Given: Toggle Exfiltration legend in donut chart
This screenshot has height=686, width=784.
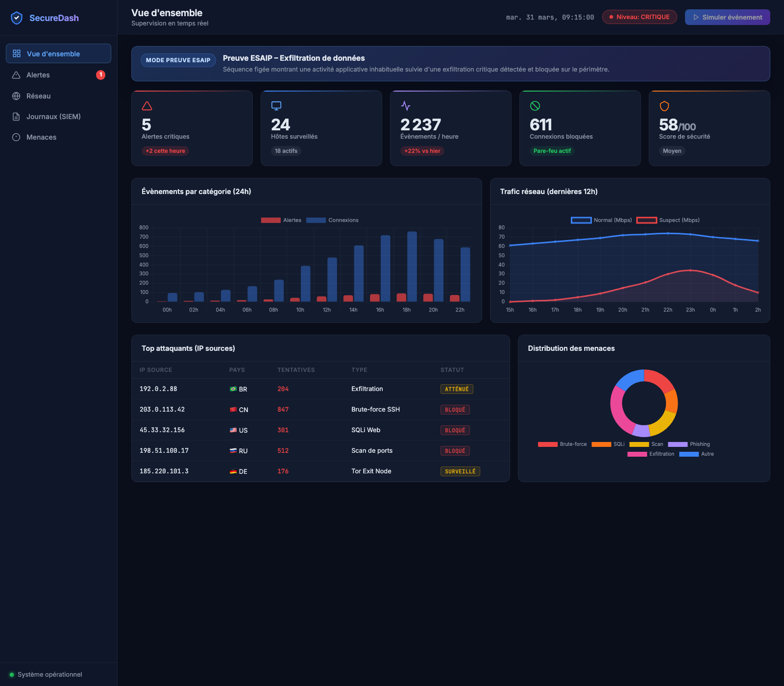Looking at the screenshot, I should coord(651,454).
